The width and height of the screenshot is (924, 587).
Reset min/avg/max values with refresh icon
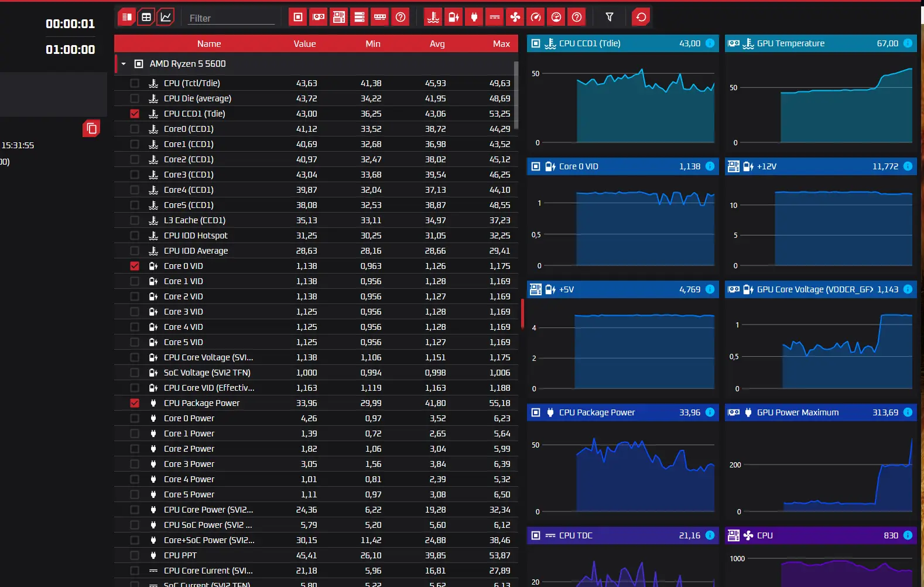coord(641,17)
